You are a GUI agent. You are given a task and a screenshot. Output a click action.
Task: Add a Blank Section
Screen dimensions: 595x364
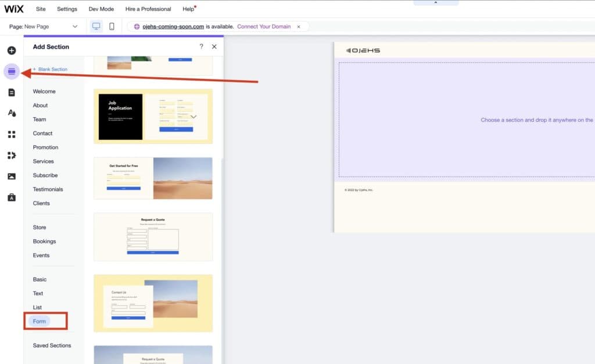coord(50,70)
